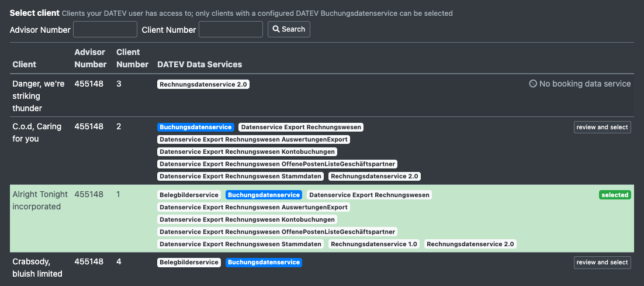The image size is (644, 286).
Task: Click blue Buchungsdatenservice badge in C.o.d row
Action: [x=196, y=128]
